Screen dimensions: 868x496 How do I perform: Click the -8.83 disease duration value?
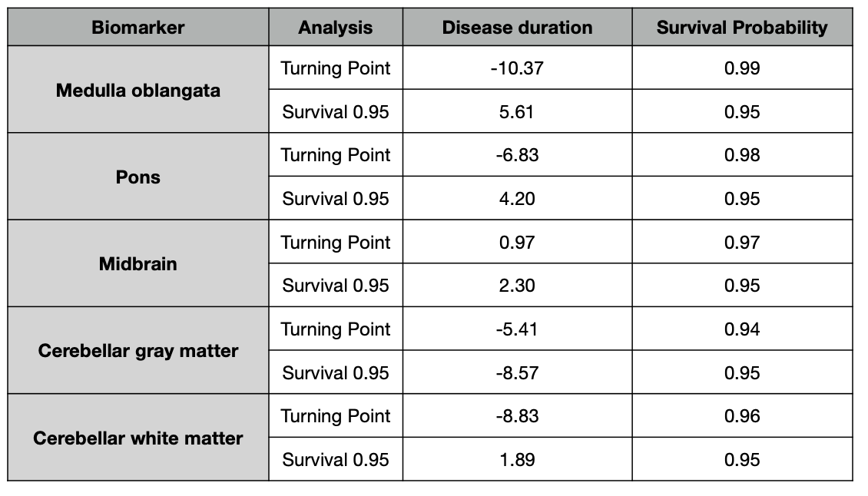click(x=517, y=416)
